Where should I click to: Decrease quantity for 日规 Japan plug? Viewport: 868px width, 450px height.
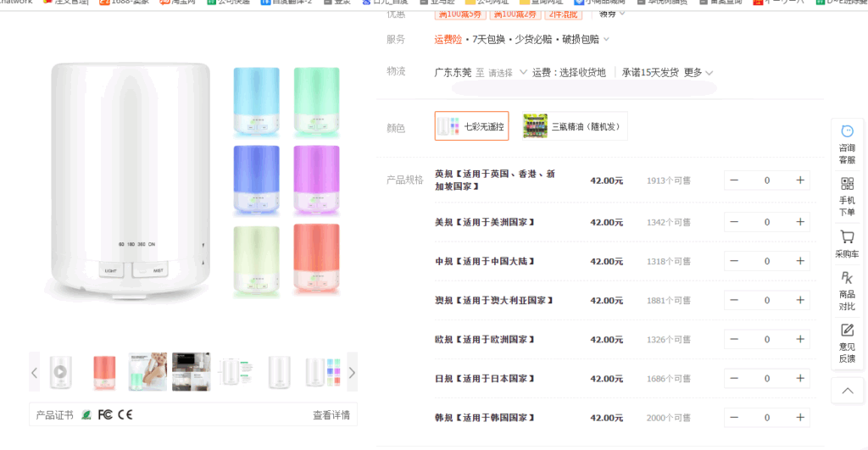coord(734,379)
